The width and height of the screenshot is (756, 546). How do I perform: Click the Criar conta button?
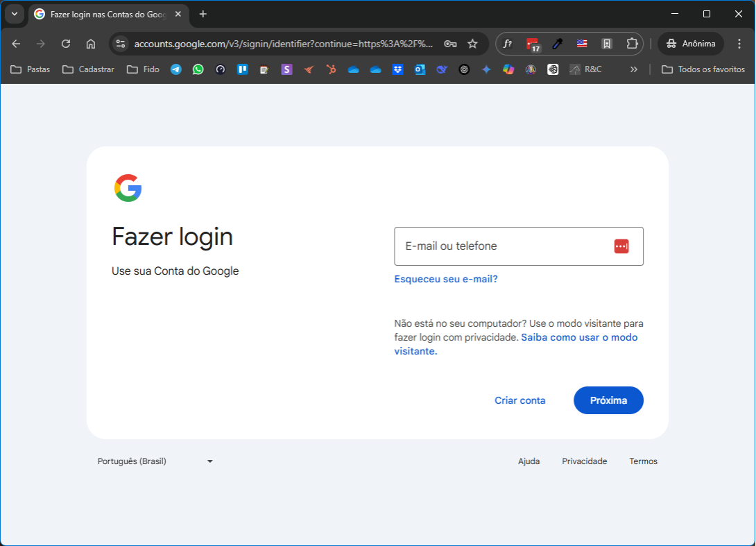(x=519, y=400)
